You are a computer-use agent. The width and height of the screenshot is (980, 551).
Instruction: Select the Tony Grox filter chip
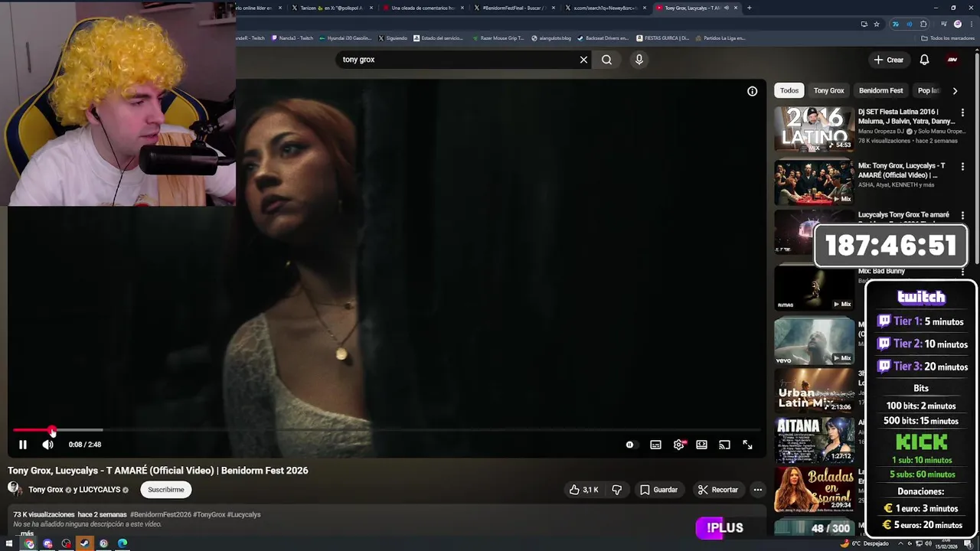pos(828,90)
